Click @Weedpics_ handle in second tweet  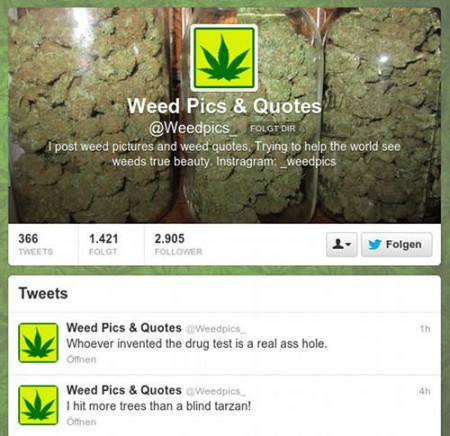(x=216, y=391)
